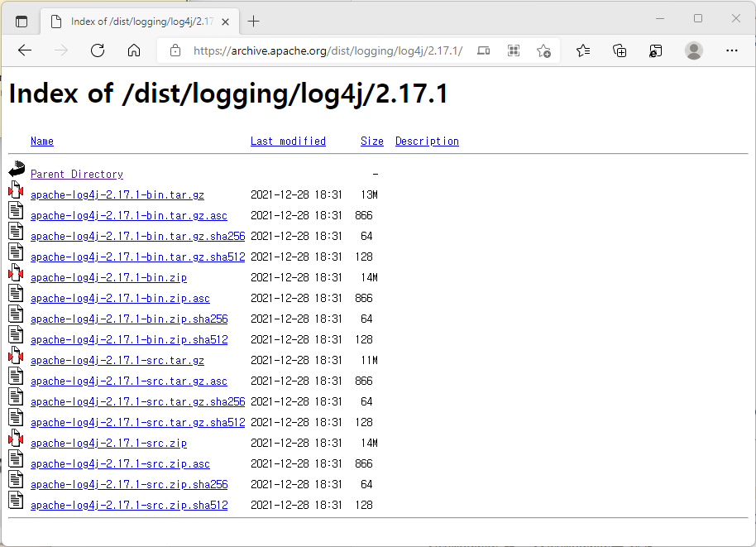Click the QR code generator icon
Image resolution: width=756 pixels, height=547 pixels.
[x=514, y=50]
